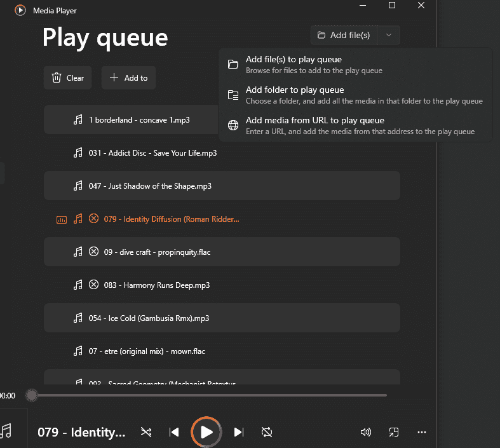500x448 pixels.
Task: Skip to the next track
Action: tap(239, 432)
